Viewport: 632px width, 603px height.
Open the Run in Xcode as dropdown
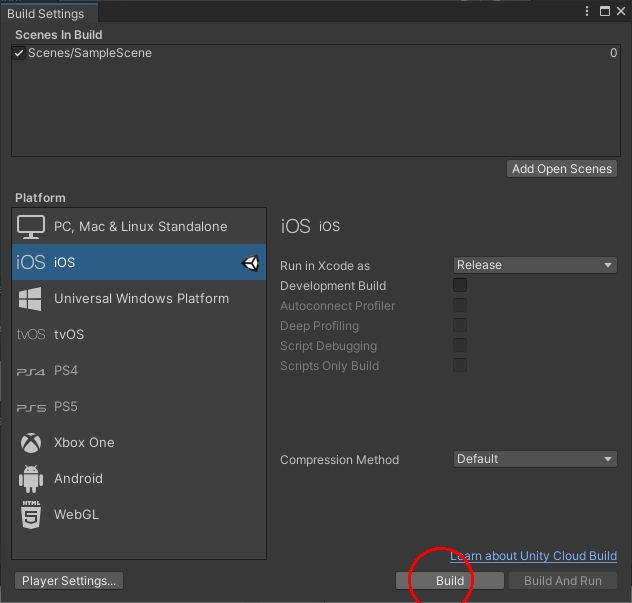pos(535,265)
